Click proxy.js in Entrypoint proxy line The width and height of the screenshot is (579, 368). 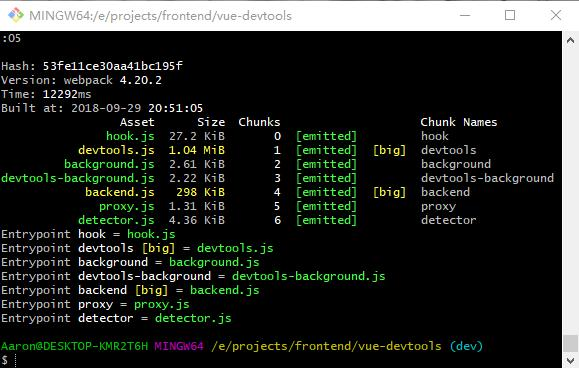[x=162, y=305]
